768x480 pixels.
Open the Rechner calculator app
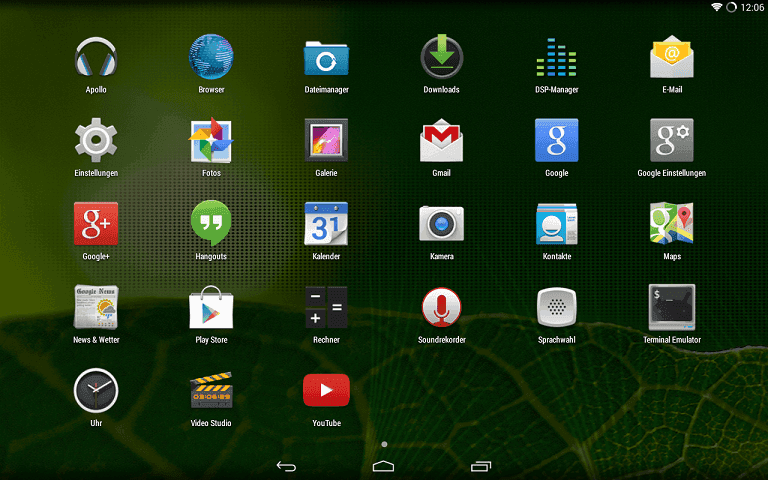(x=326, y=307)
